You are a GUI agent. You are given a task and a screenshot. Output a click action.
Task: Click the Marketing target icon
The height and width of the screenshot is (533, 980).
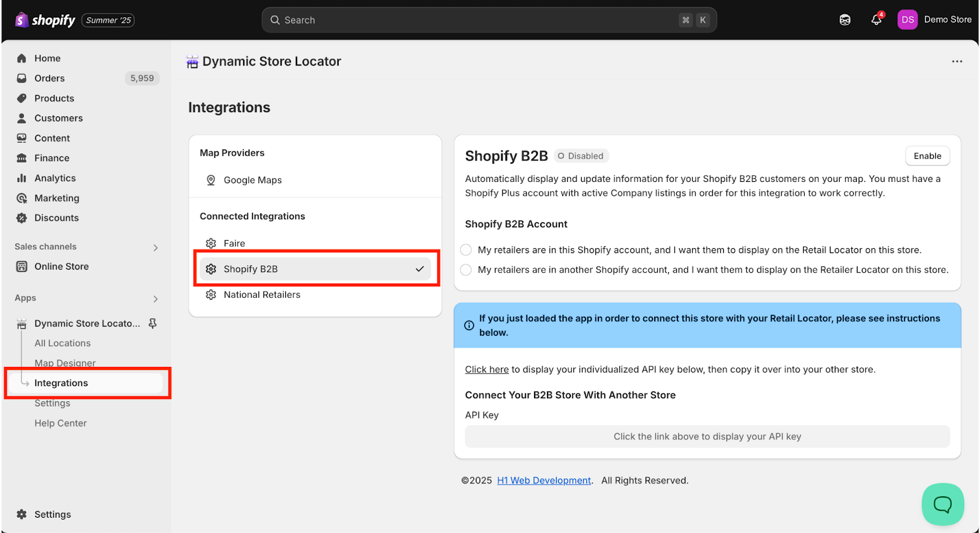21,198
